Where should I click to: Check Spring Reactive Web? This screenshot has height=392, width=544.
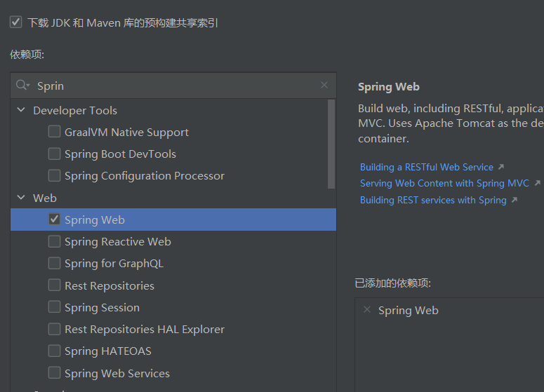point(55,241)
